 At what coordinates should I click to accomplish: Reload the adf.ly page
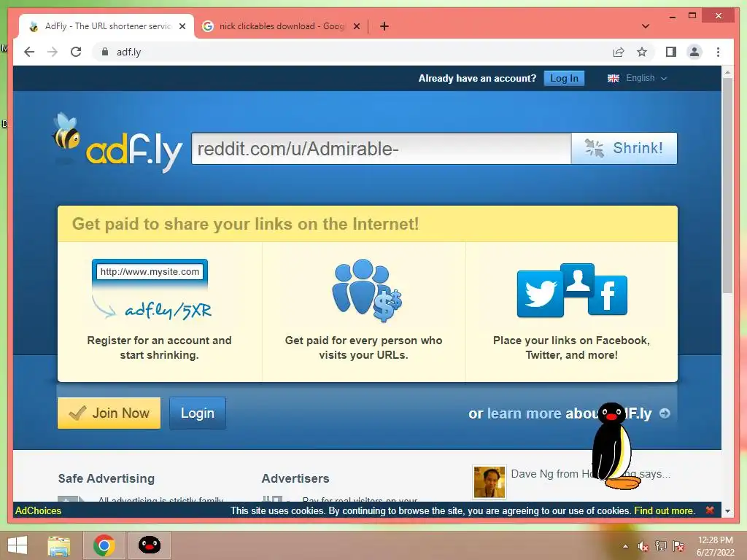point(76,52)
